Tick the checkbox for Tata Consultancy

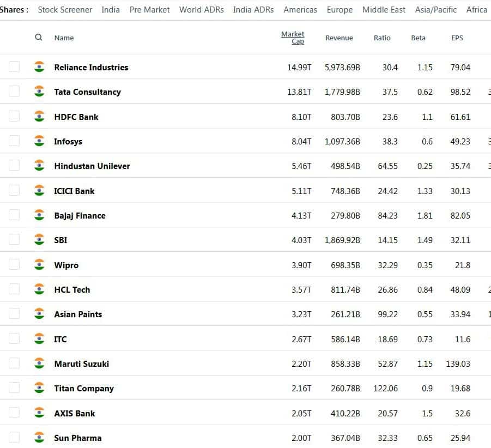click(x=14, y=92)
